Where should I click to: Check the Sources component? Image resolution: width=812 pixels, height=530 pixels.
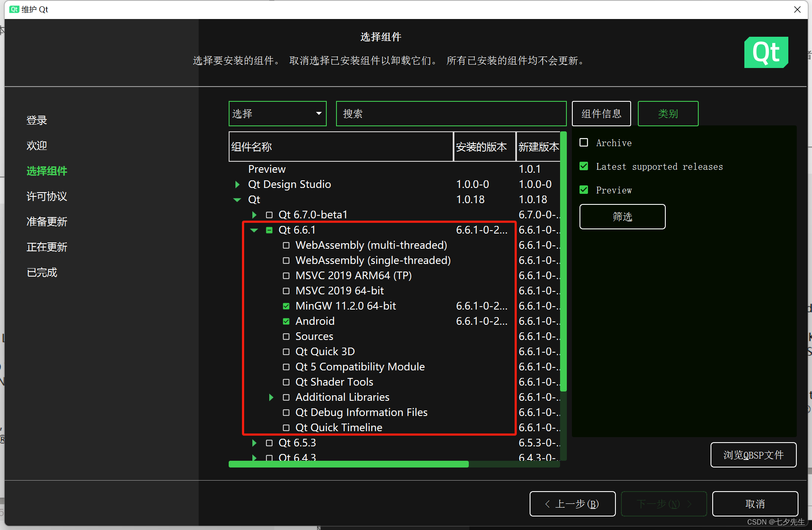[x=286, y=337]
